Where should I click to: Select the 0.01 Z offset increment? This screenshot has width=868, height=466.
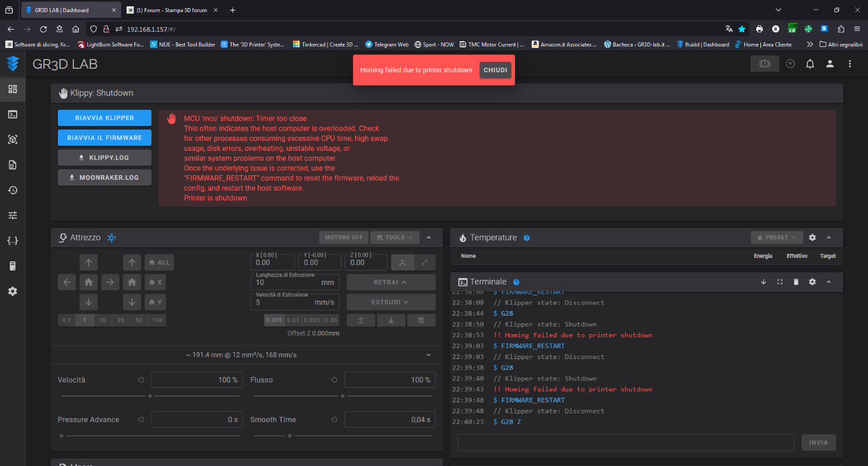[x=293, y=320]
